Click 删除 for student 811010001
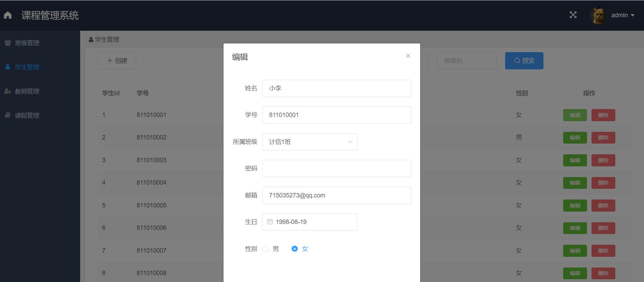The image size is (644, 282). 603,115
